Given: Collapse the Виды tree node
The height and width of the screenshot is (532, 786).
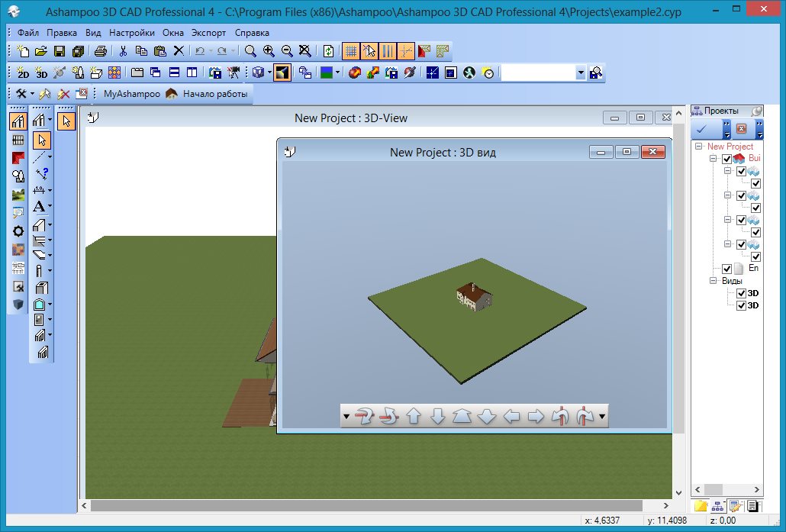Looking at the screenshot, I should [x=714, y=281].
